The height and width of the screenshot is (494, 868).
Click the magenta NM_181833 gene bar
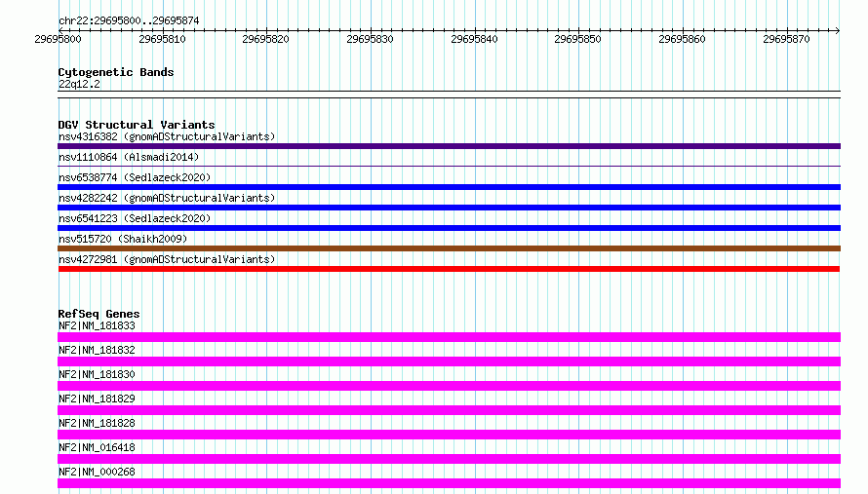pyautogui.click(x=449, y=337)
